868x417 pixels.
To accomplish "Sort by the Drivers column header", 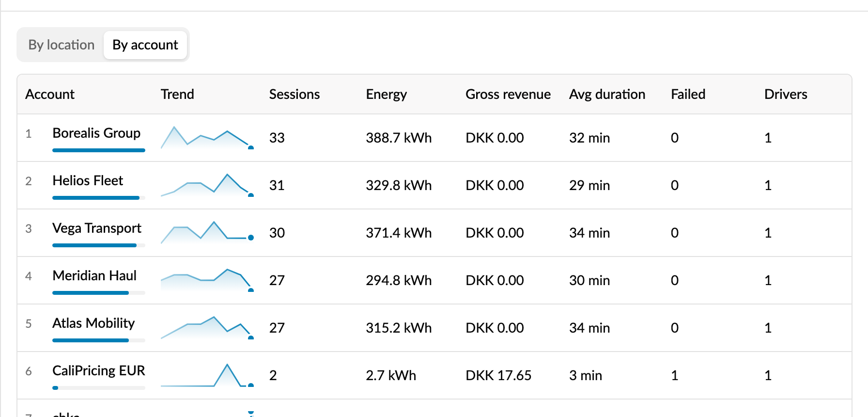I will click(x=786, y=94).
